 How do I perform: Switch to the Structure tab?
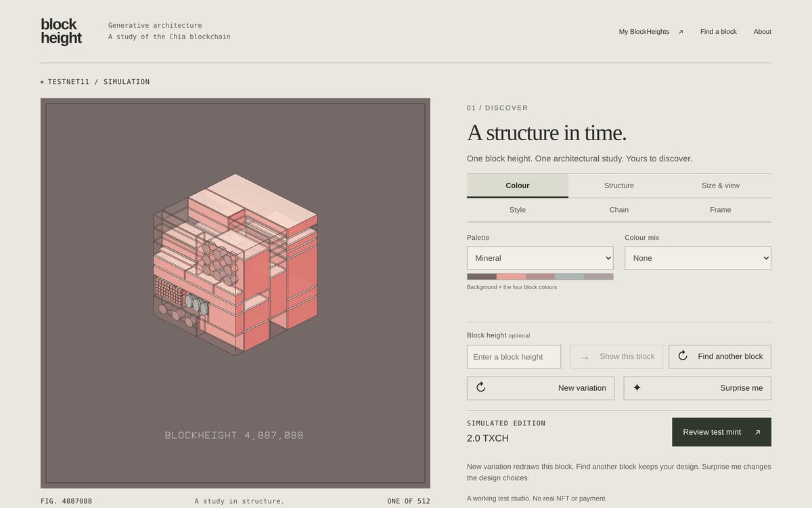tap(619, 186)
